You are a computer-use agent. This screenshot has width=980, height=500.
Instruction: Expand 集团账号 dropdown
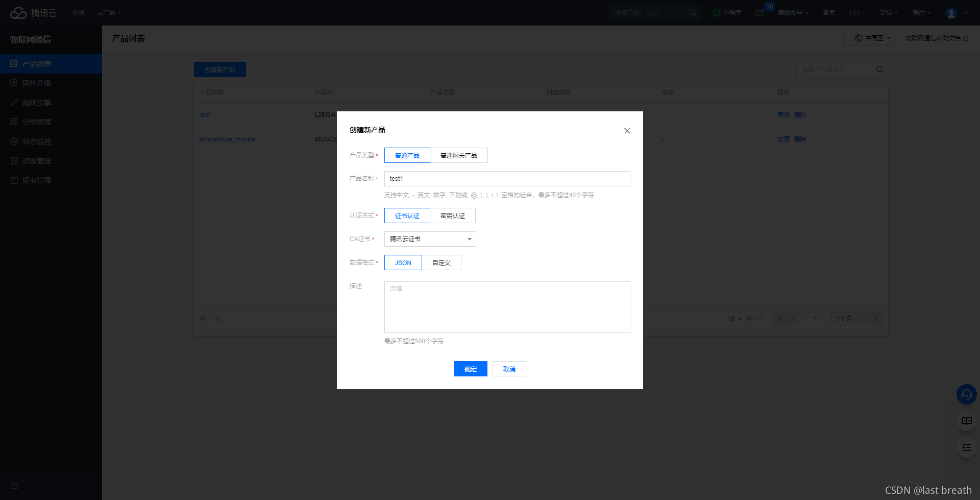[x=793, y=13]
